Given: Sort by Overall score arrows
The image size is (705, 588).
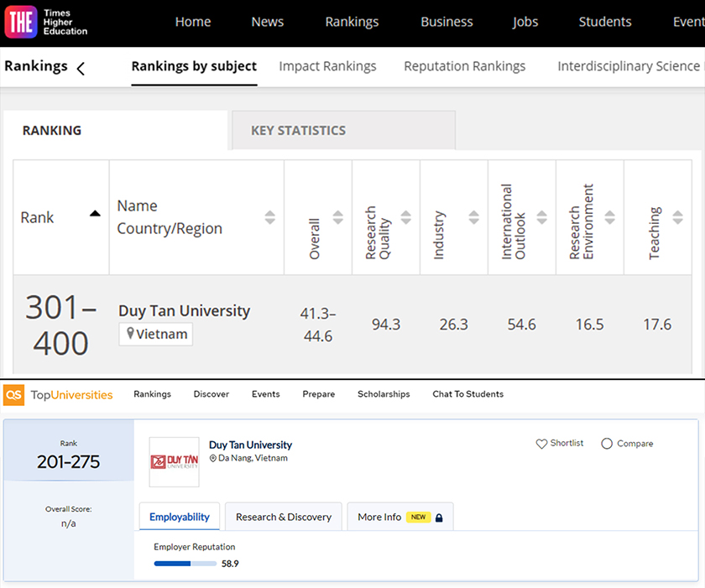Looking at the screenshot, I should [338, 217].
